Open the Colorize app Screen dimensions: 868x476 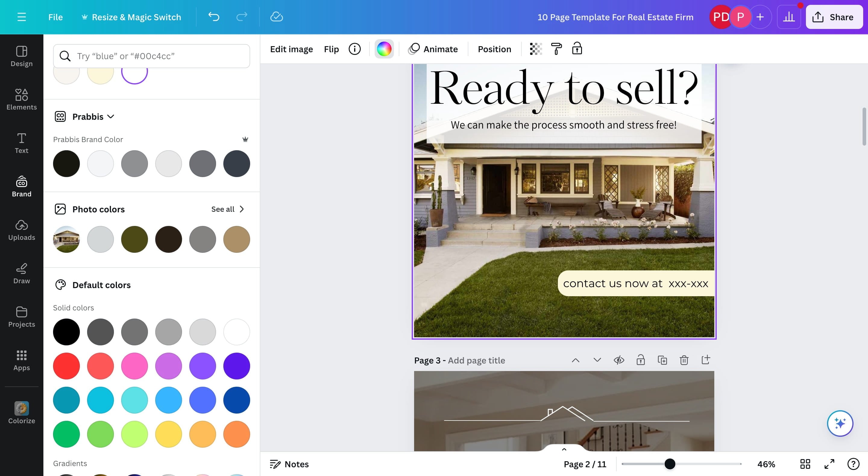pos(22,413)
